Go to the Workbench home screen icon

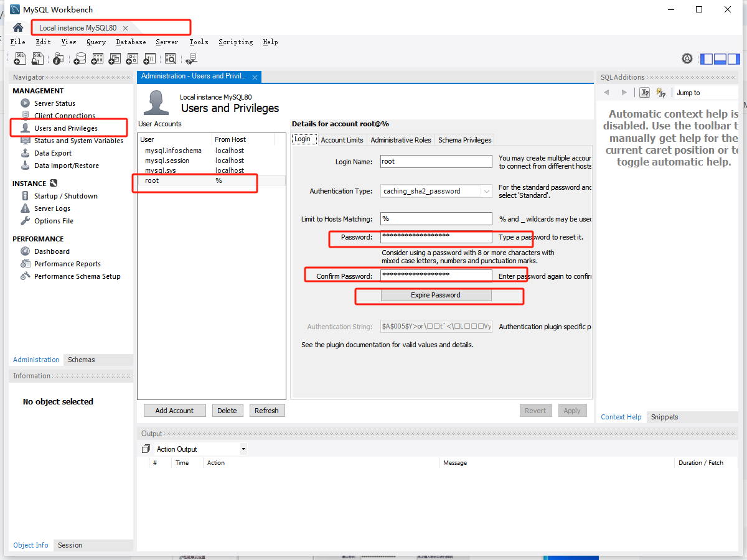(x=18, y=27)
